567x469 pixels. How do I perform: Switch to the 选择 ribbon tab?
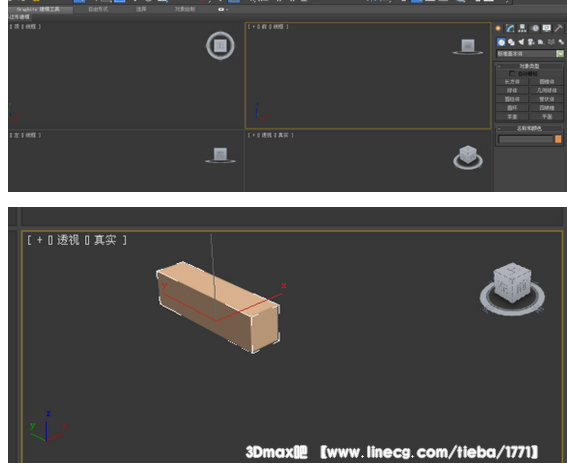(x=141, y=9)
